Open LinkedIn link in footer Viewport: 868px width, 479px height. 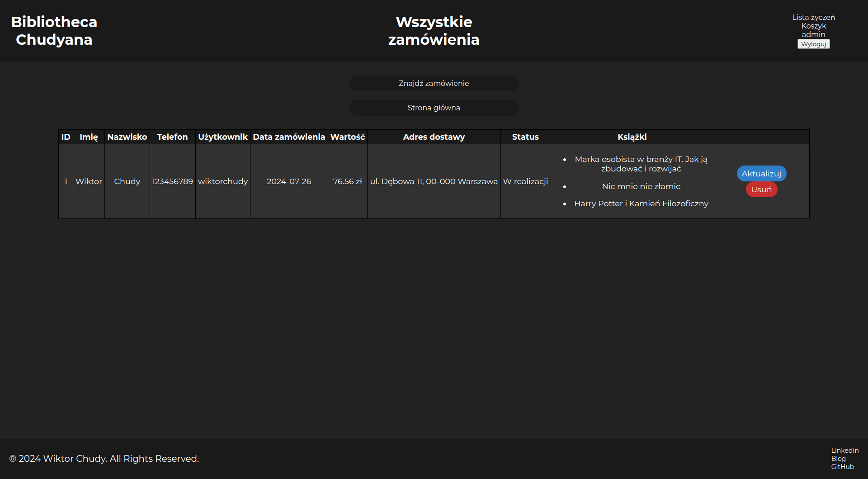(x=844, y=451)
